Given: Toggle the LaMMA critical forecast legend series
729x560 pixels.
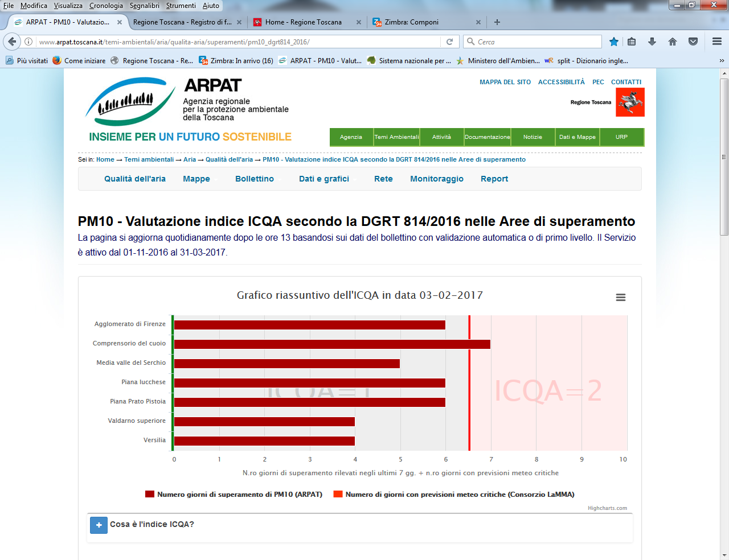Looking at the screenshot, I should [454, 495].
